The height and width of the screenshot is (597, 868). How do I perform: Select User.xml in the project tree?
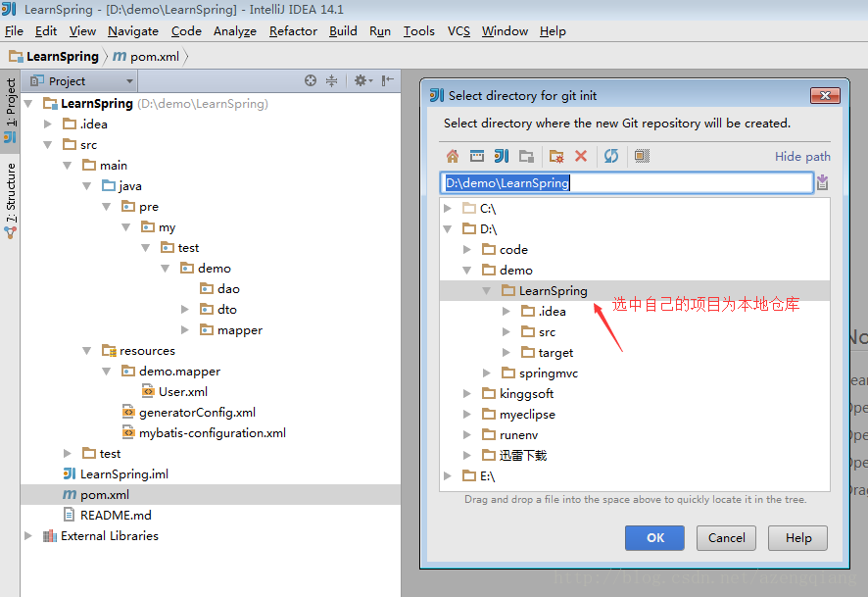pyautogui.click(x=182, y=391)
